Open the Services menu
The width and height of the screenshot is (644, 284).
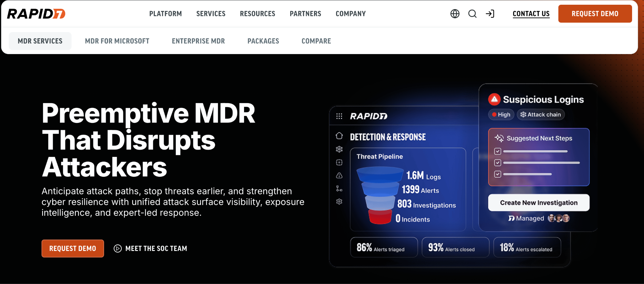point(211,14)
